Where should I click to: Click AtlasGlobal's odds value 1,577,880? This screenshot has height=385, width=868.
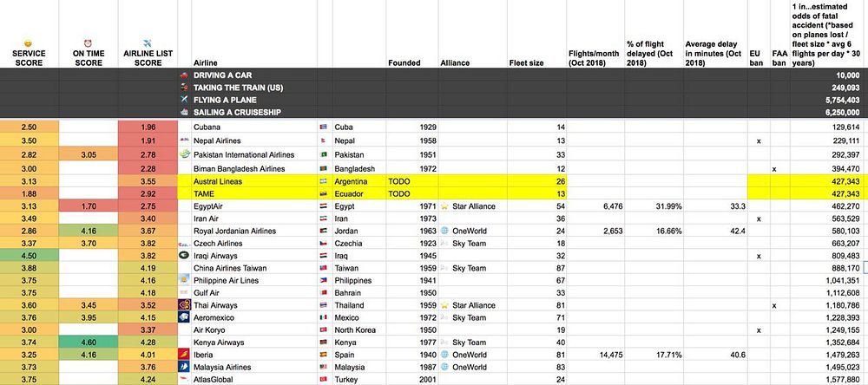pyautogui.click(x=842, y=380)
